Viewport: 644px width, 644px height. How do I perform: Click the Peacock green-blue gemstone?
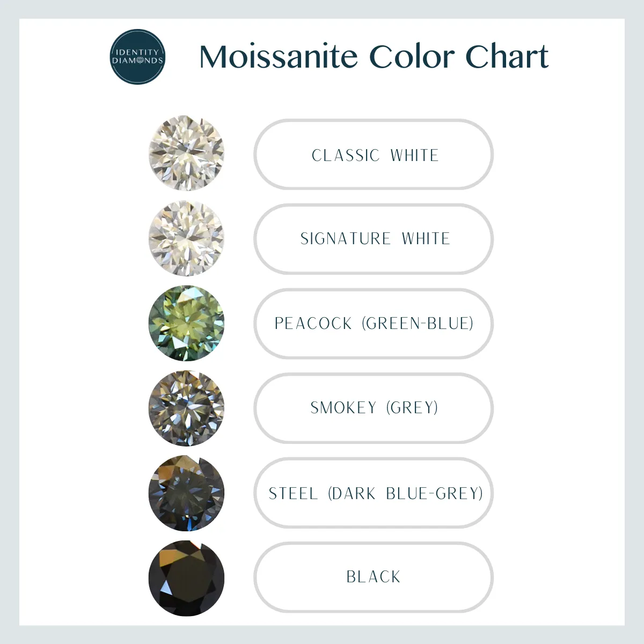click(186, 323)
